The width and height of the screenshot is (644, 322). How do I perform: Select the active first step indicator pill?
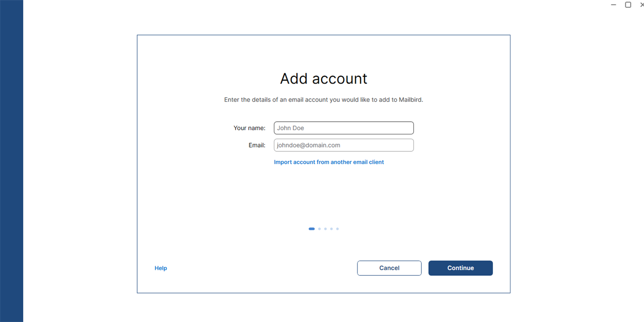[312, 229]
